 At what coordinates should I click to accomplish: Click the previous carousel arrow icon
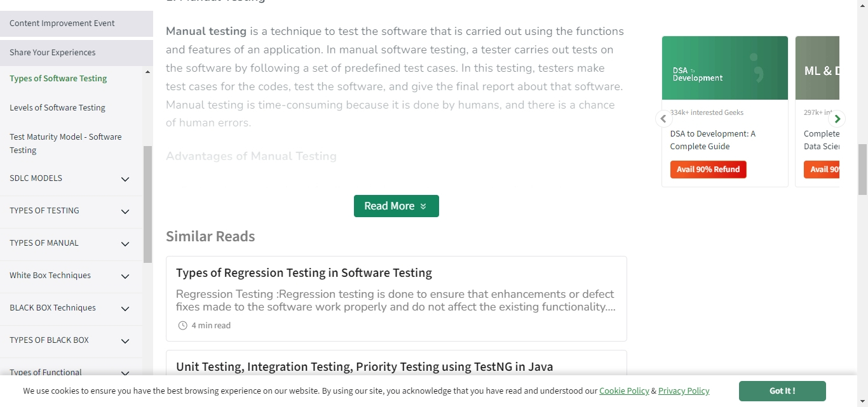click(663, 119)
